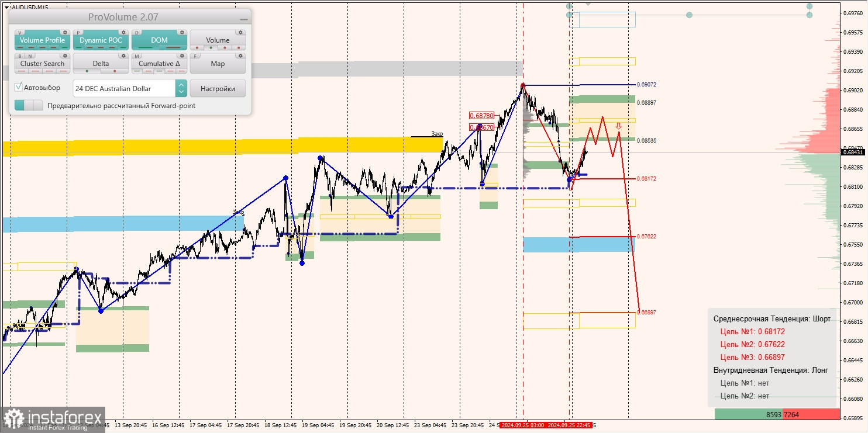Click the red 0.66897 chart level label
The image size is (868, 433).
646,313
